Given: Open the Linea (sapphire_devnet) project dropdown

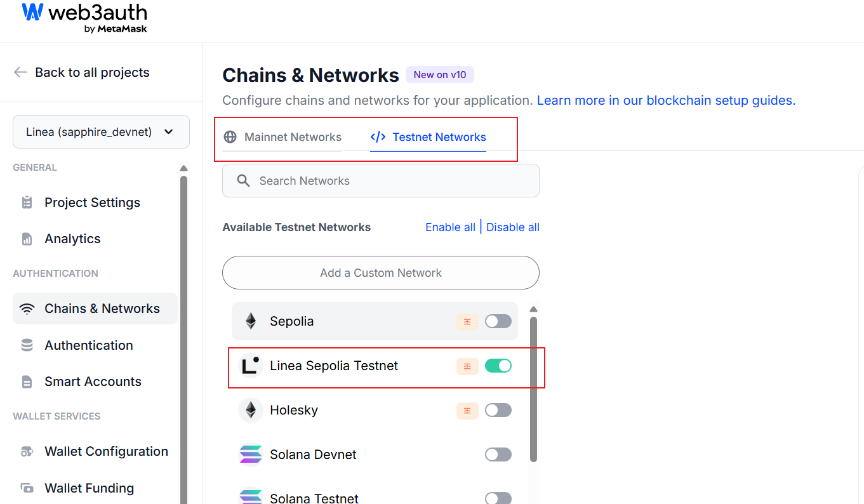Looking at the screenshot, I should pyautogui.click(x=100, y=131).
